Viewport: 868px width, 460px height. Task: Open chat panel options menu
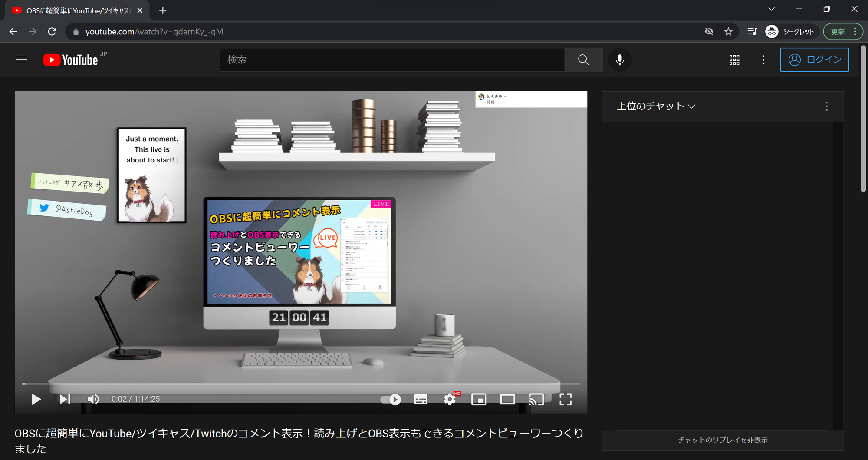pos(826,106)
